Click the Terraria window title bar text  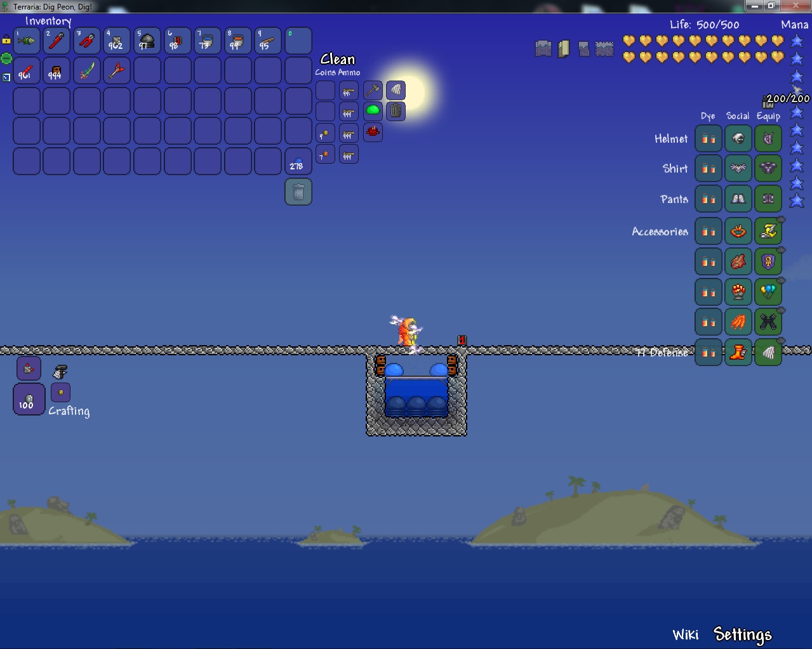(x=53, y=7)
